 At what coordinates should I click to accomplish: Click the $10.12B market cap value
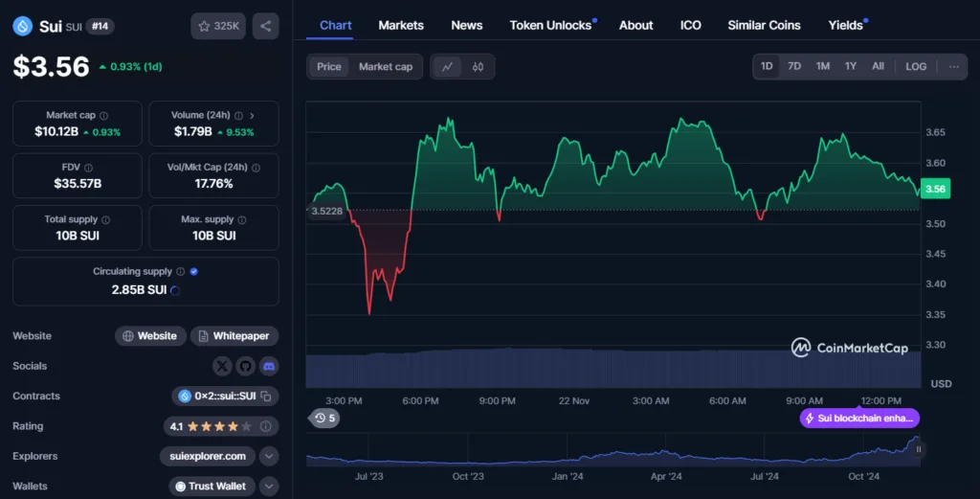(x=56, y=132)
